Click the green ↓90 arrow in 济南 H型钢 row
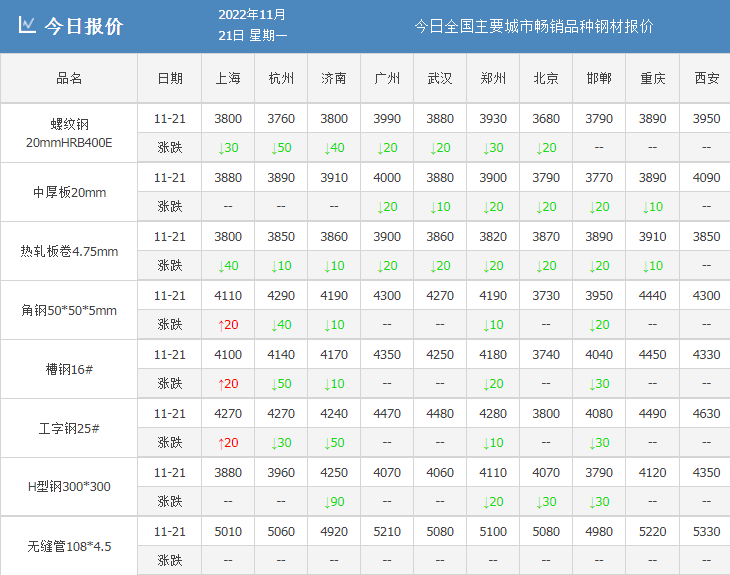The width and height of the screenshot is (730, 575). pyautogui.click(x=327, y=502)
